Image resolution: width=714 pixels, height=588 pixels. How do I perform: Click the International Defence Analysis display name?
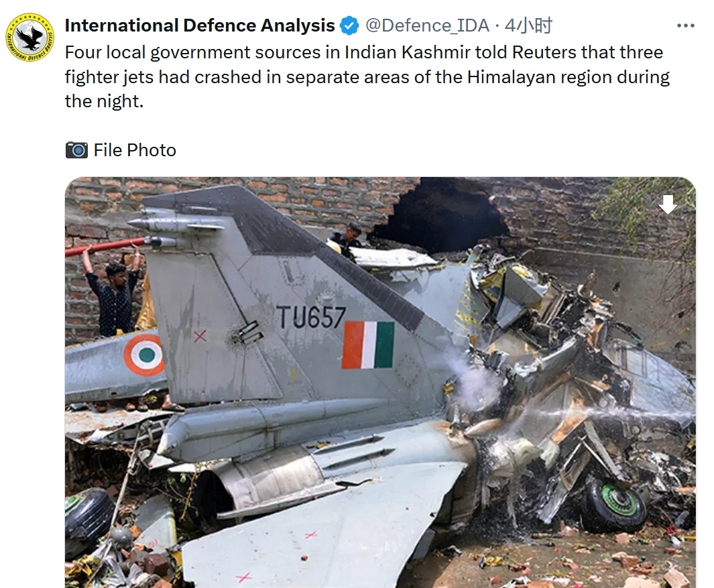point(200,25)
